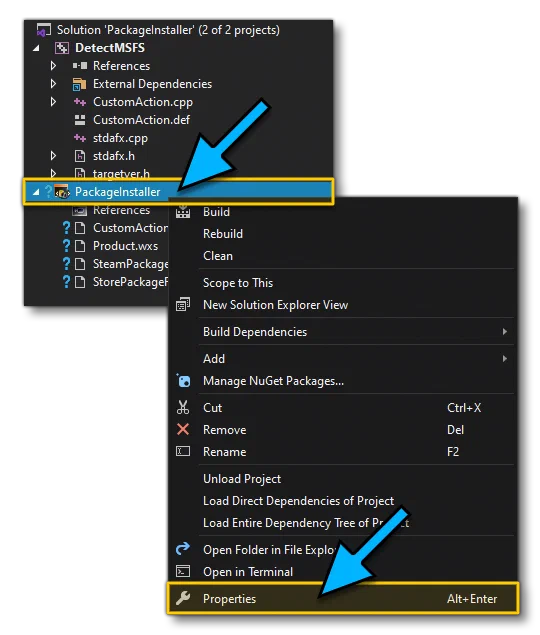The width and height of the screenshot is (540, 635).
Task: Click the SteamPackage file icon
Action: coord(80,264)
